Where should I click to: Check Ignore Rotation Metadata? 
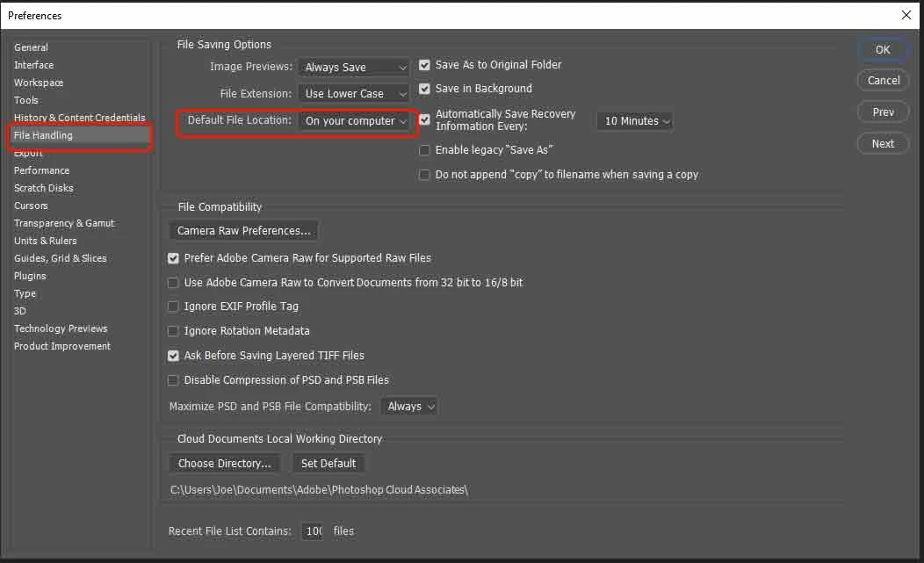point(173,331)
